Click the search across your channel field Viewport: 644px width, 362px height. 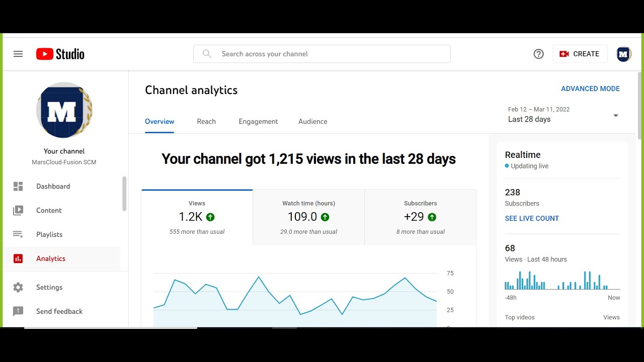tap(322, 54)
